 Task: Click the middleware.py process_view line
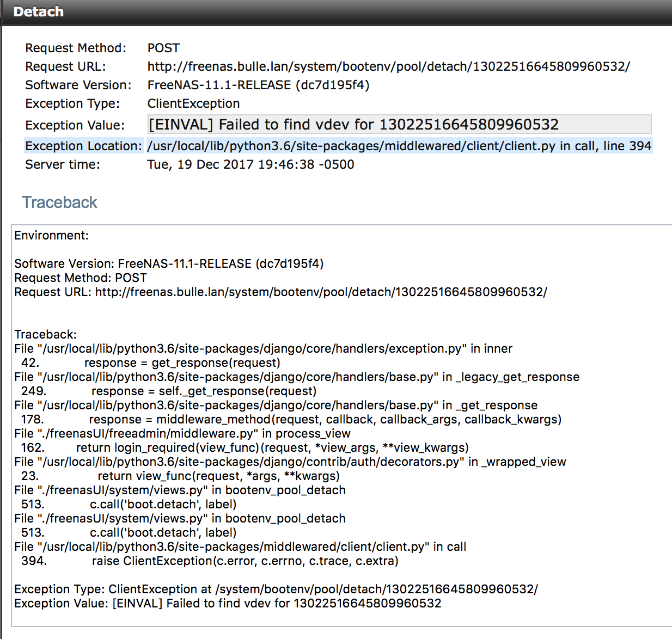182,433
